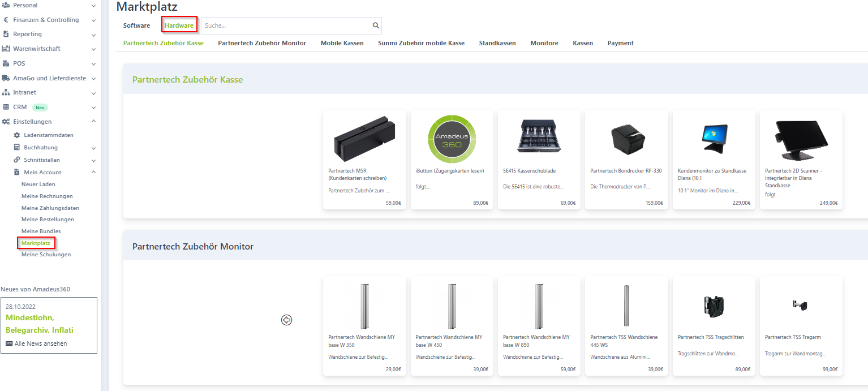Click the Intranet network icon

pyautogui.click(x=6, y=92)
